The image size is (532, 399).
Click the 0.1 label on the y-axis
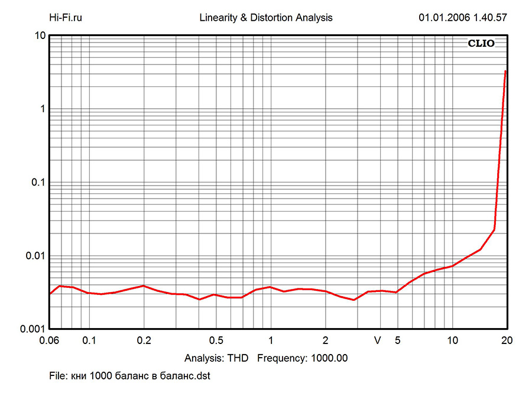click(x=38, y=183)
